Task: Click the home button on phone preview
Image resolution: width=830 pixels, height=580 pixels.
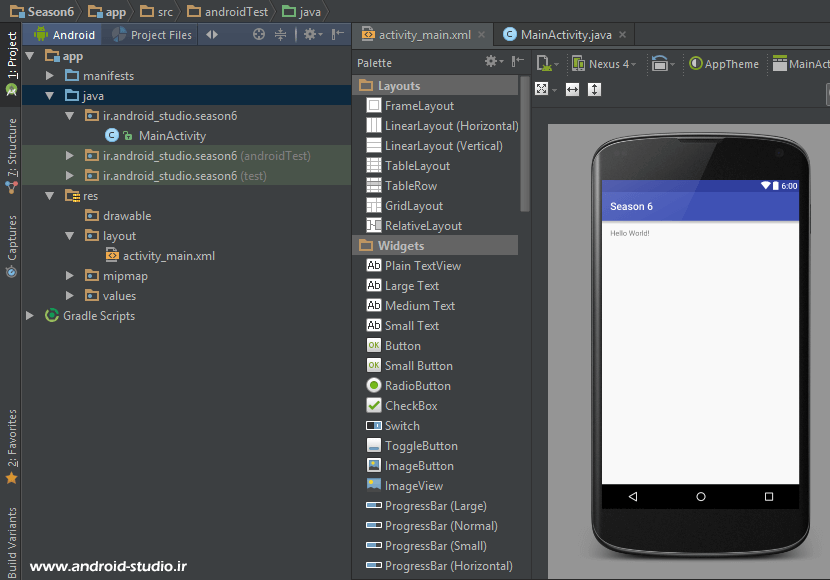Action: pos(701,496)
